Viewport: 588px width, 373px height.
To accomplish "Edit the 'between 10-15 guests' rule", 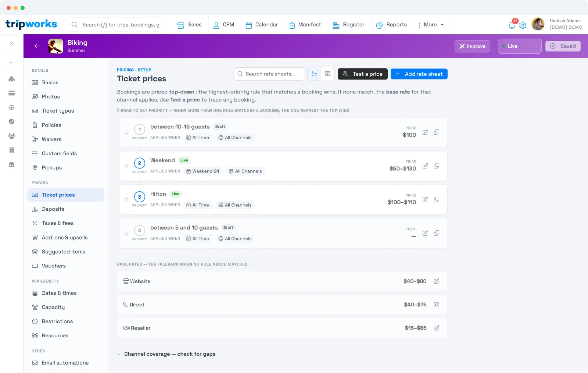I will (425, 132).
